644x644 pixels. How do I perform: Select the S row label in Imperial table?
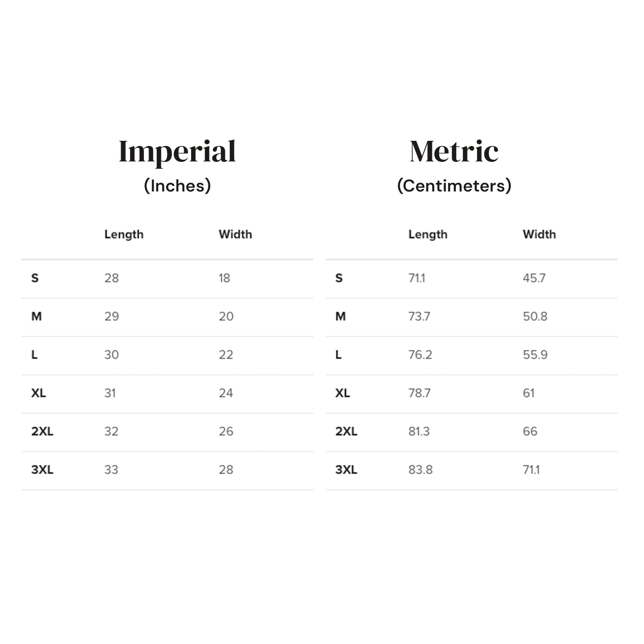coord(35,278)
